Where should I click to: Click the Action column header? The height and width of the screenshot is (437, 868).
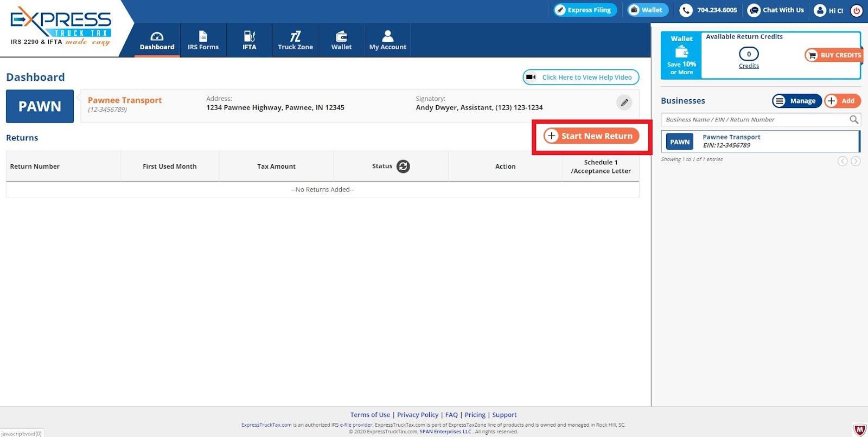[505, 166]
